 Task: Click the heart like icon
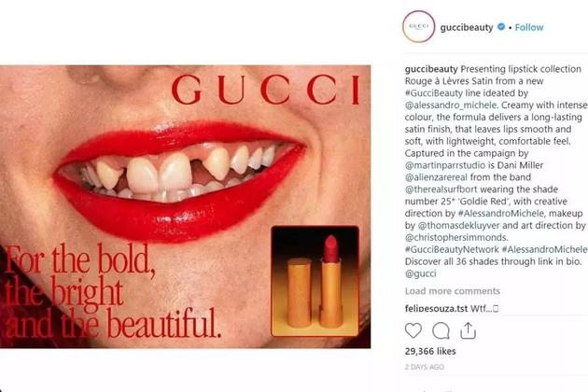coord(413,330)
